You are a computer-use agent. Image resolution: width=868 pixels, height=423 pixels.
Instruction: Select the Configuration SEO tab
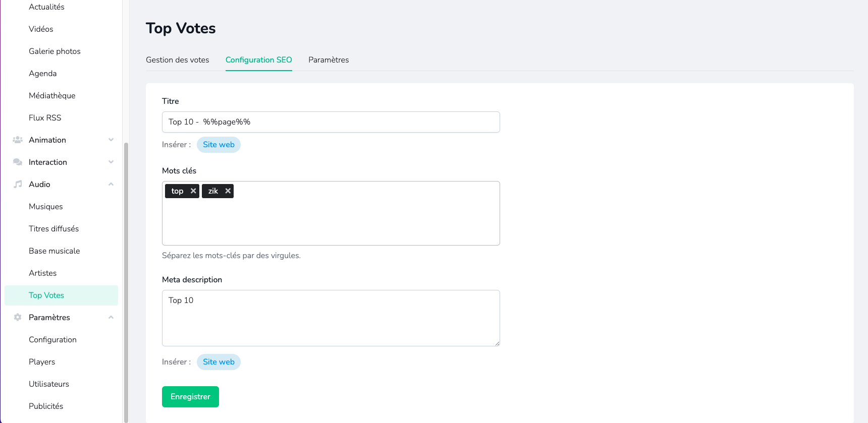coord(258,60)
